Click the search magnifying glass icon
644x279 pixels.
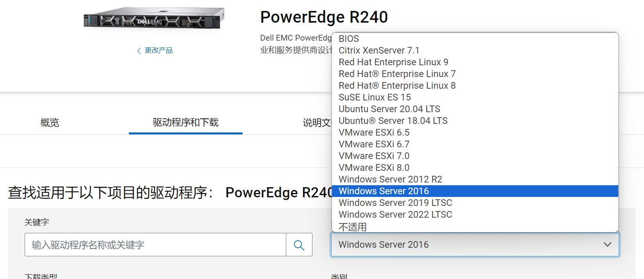(299, 245)
